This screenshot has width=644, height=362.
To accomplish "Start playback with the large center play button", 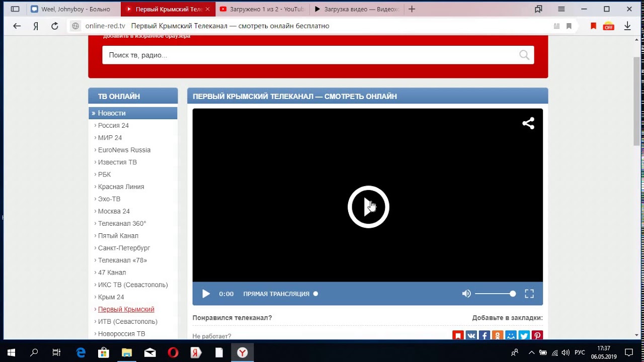I will 368,207.
